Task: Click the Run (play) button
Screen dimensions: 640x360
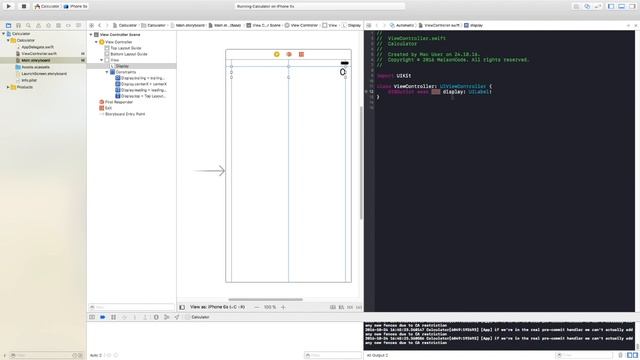Action: pyautogui.click(x=9, y=6)
